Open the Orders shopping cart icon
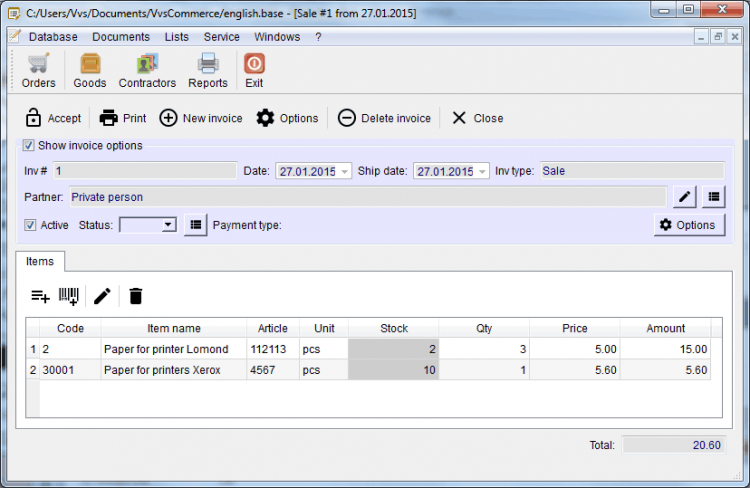The height and width of the screenshot is (488, 750). pos(38,64)
